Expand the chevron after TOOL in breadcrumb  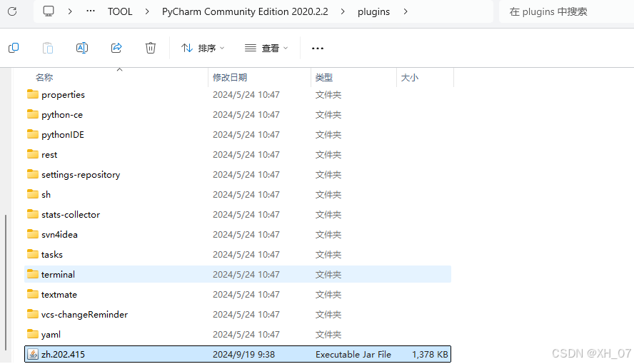(x=147, y=11)
